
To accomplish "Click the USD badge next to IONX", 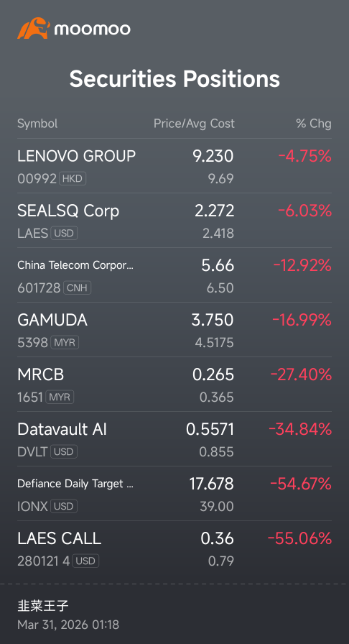I will [64, 507].
